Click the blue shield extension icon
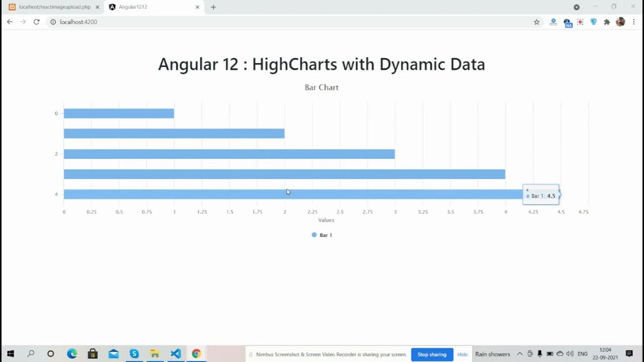644x362 pixels. (x=594, y=22)
